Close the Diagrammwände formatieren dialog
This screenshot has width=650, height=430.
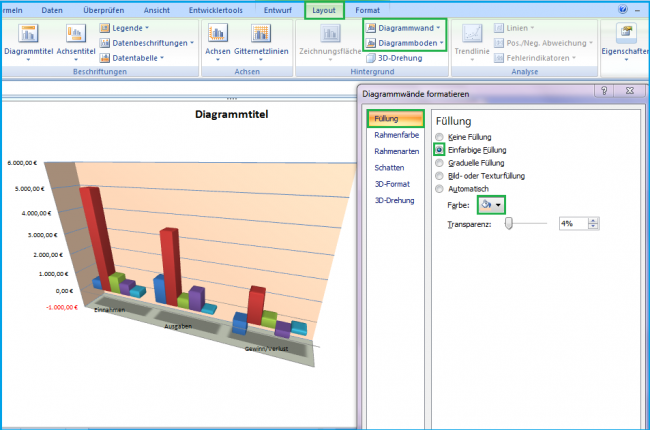click(x=630, y=90)
